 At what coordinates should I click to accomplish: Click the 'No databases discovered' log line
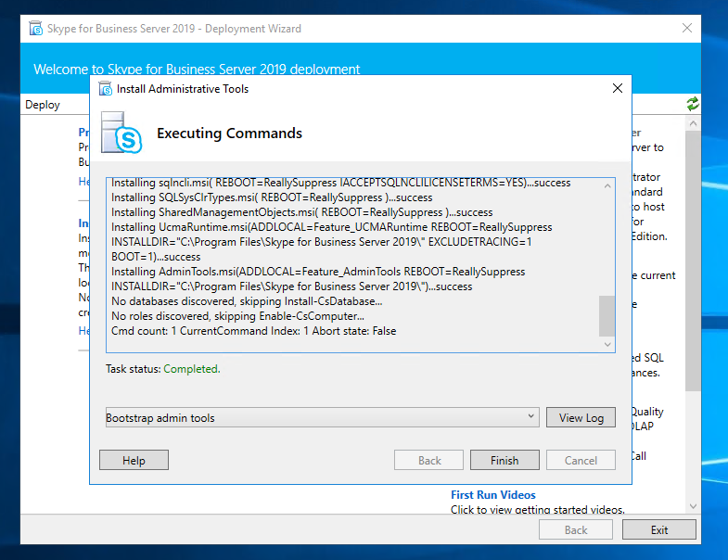(247, 301)
